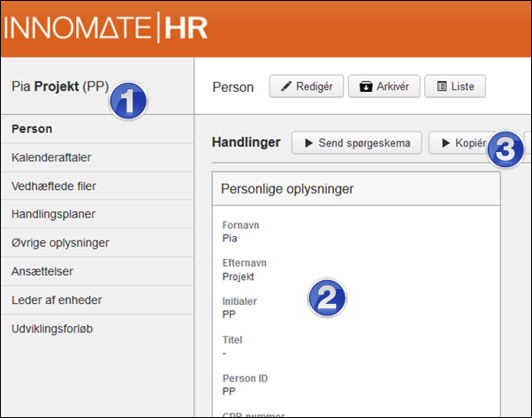Click the INNOMATE HR logo
The height and width of the screenshot is (418, 532).
coord(105,27)
